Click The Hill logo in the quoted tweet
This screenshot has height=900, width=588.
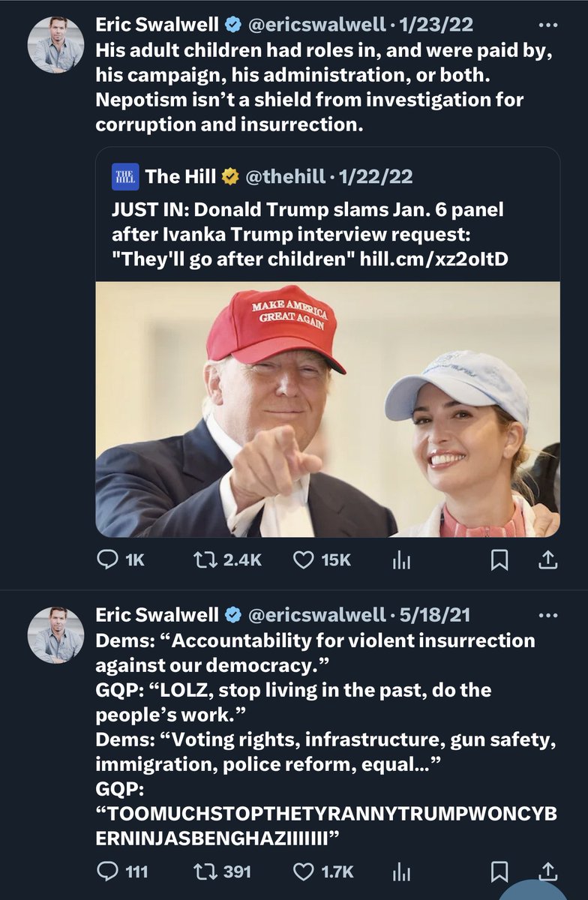coord(122,177)
